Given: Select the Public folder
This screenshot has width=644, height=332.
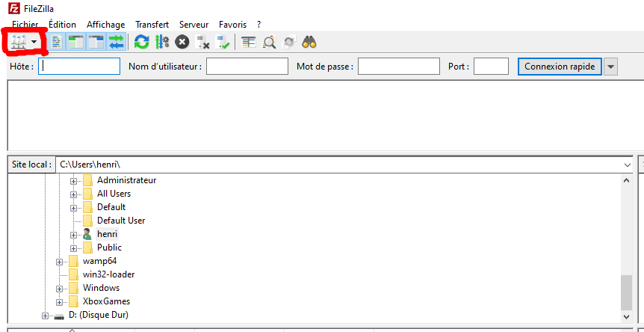Looking at the screenshot, I should pyautogui.click(x=109, y=248).
